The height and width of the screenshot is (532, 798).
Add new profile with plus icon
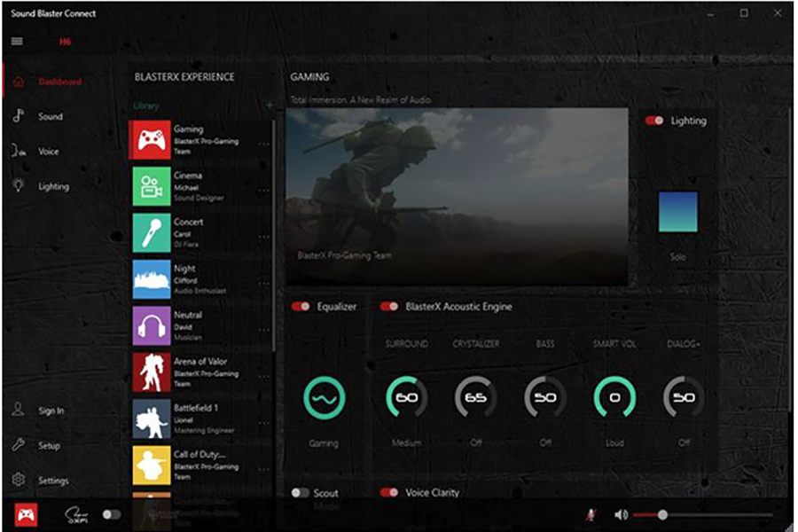pyautogui.click(x=269, y=106)
